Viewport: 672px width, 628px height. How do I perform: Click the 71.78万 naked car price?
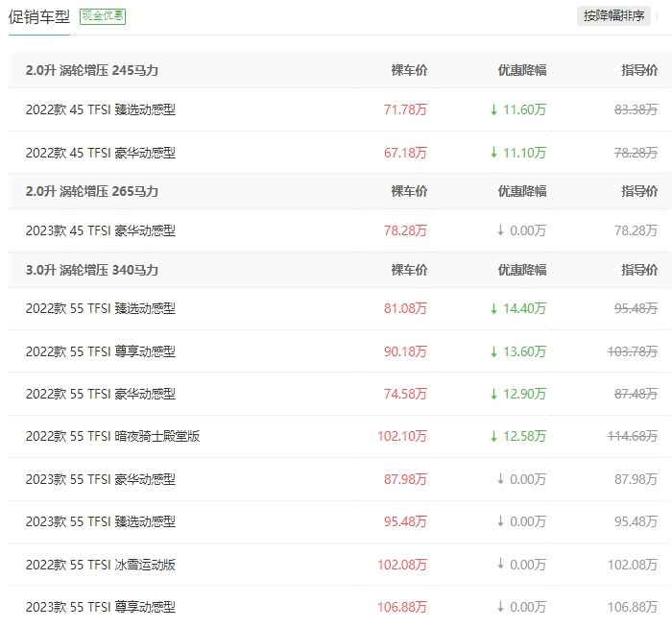pyautogui.click(x=405, y=109)
